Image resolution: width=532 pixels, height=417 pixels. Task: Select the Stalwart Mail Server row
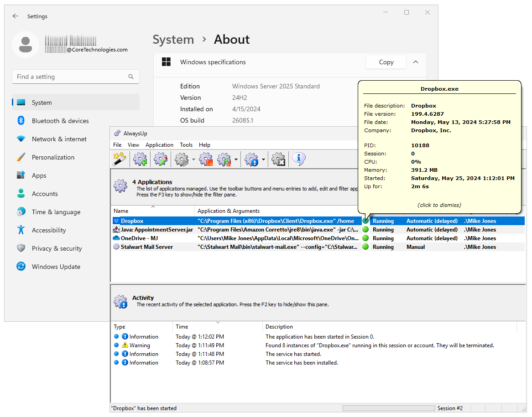pyautogui.click(x=318, y=247)
